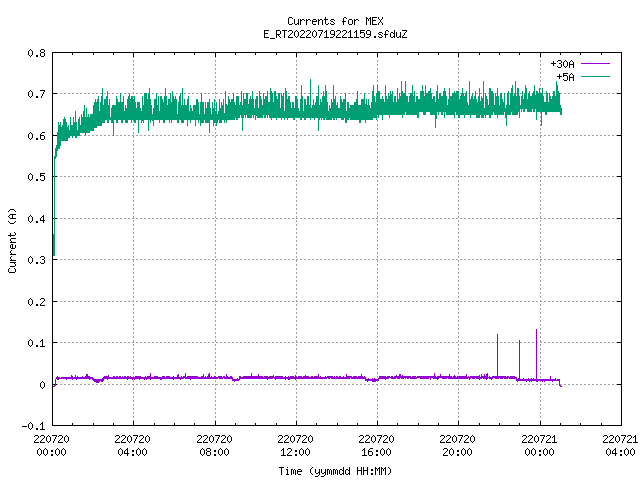The image size is (640, 480).
Task: Click the first purple +30A spike near 0.12
Action: [498, 355]
